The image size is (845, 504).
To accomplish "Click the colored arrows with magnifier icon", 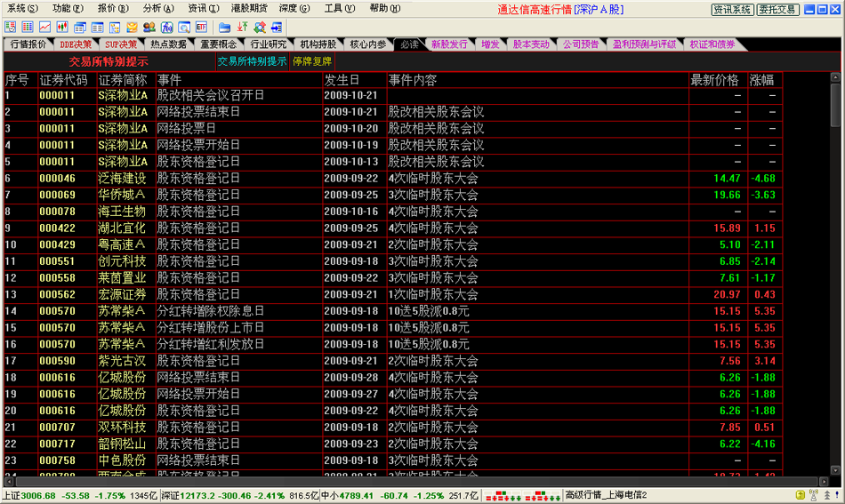I will pos(259,27).
